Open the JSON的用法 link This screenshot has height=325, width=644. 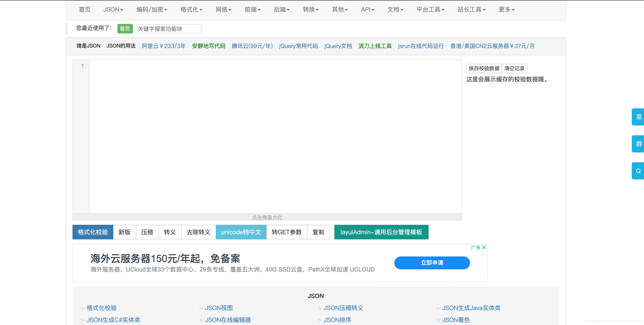click(121, 46)
